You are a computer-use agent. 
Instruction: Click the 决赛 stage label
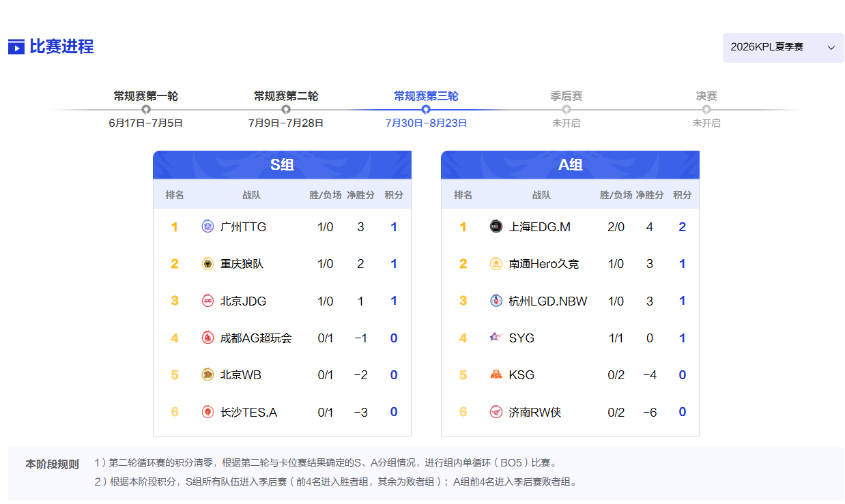706,96
